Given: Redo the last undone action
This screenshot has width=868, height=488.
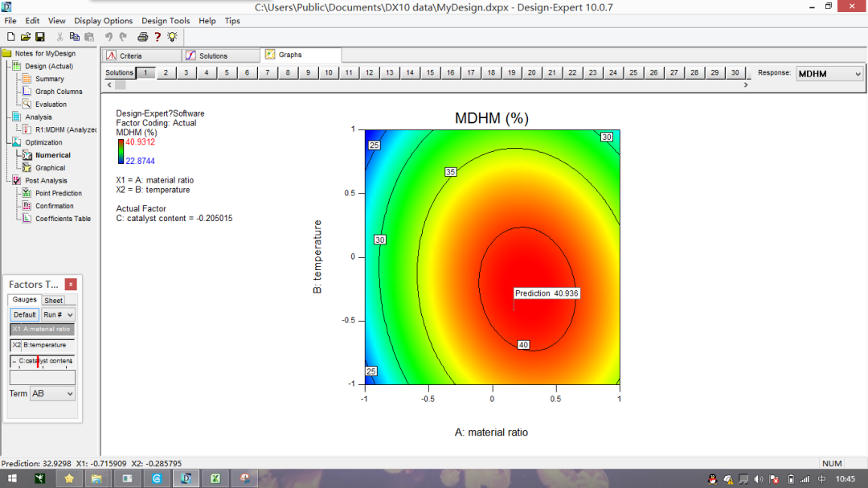Looking at the screenshot, I should [124, 37].
